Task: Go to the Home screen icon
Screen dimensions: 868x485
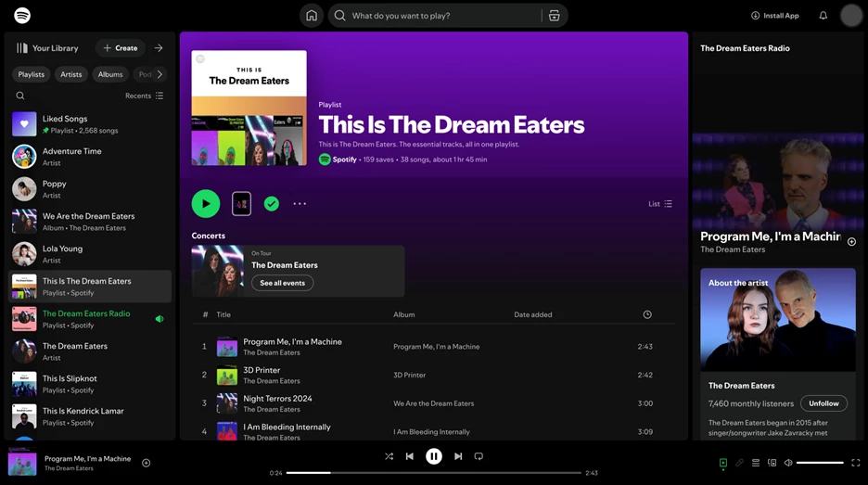Action: (312, 16)
